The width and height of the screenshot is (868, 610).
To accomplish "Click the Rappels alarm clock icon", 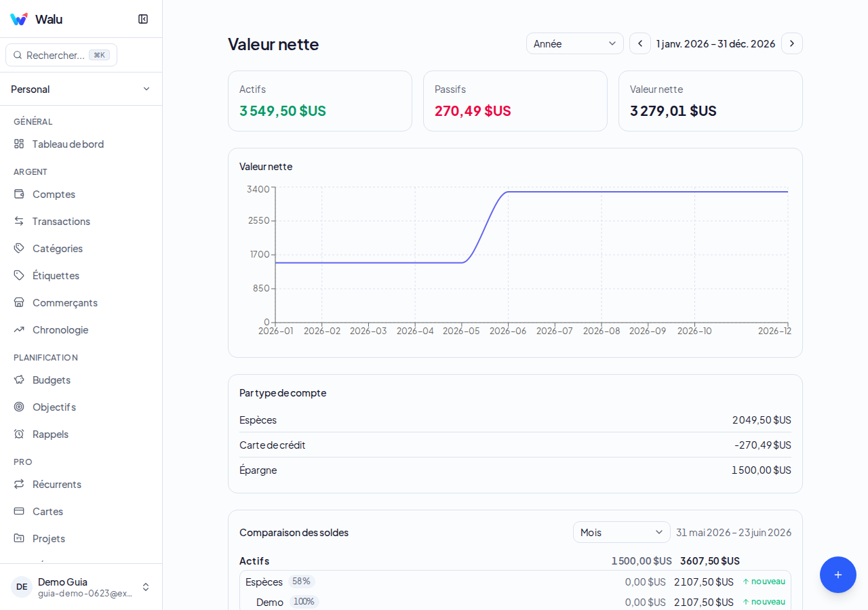I will click(x=19, y=434).
